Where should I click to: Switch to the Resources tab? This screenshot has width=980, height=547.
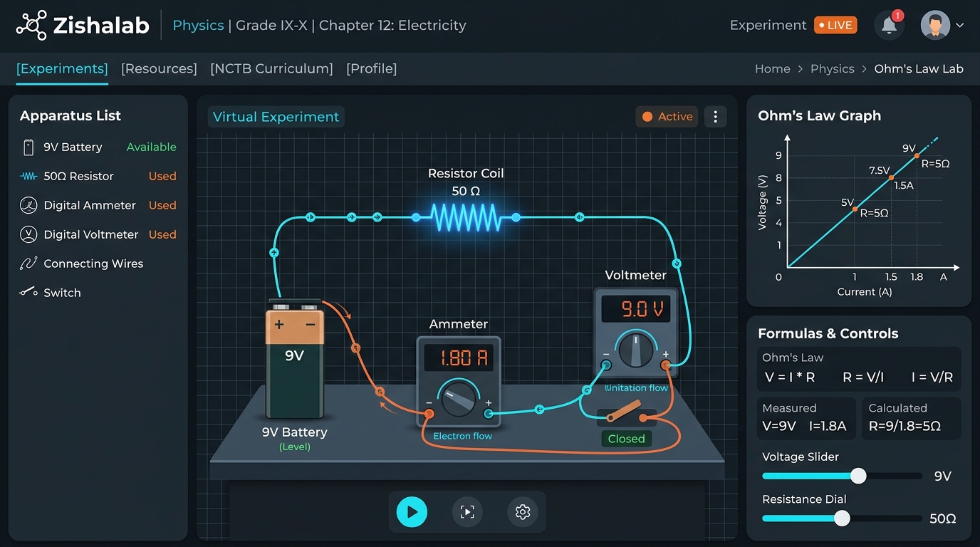pyautogui.click(x=159, y=68)
